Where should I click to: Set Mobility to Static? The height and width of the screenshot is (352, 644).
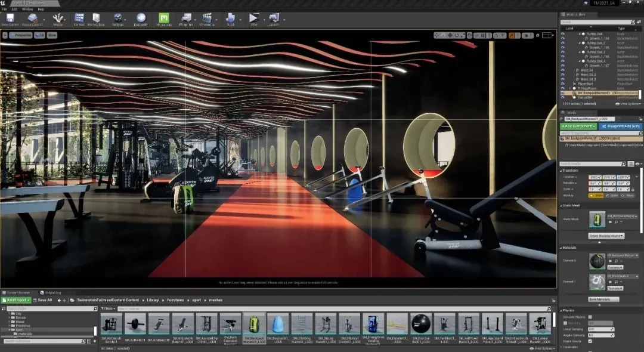point(597,196)
